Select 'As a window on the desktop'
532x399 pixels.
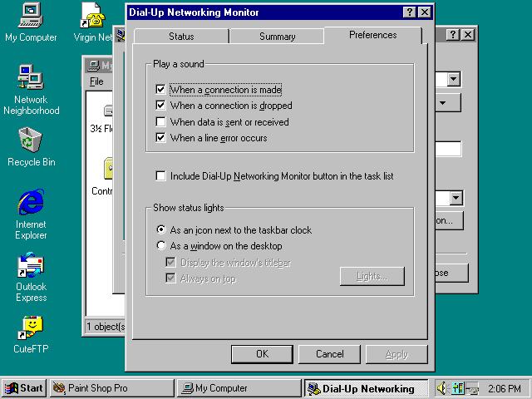tap(161, 246)
